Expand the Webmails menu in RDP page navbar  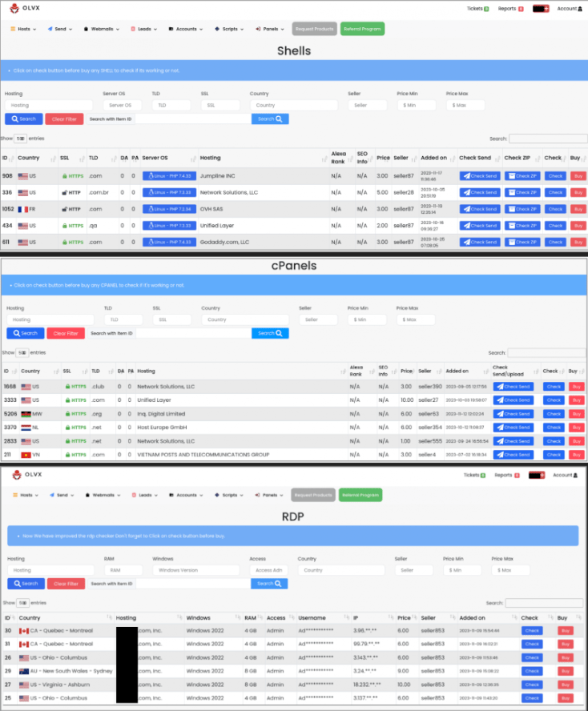coord(103,495)
